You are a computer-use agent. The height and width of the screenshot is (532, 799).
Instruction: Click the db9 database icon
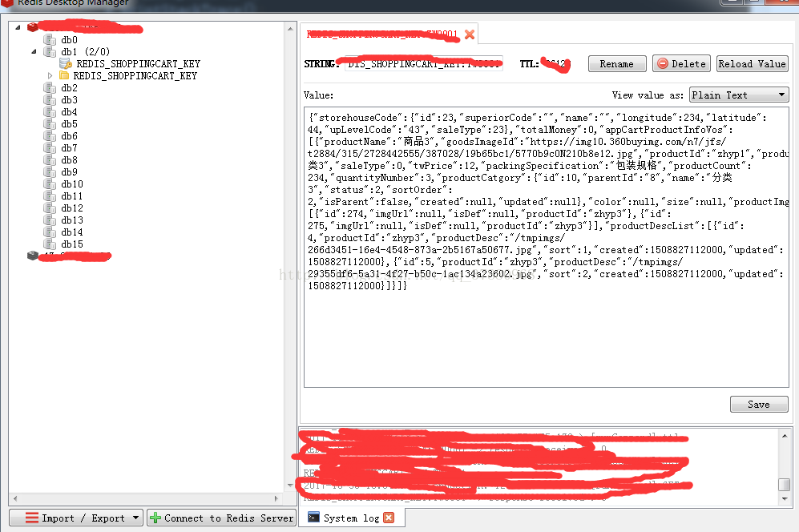50,171
